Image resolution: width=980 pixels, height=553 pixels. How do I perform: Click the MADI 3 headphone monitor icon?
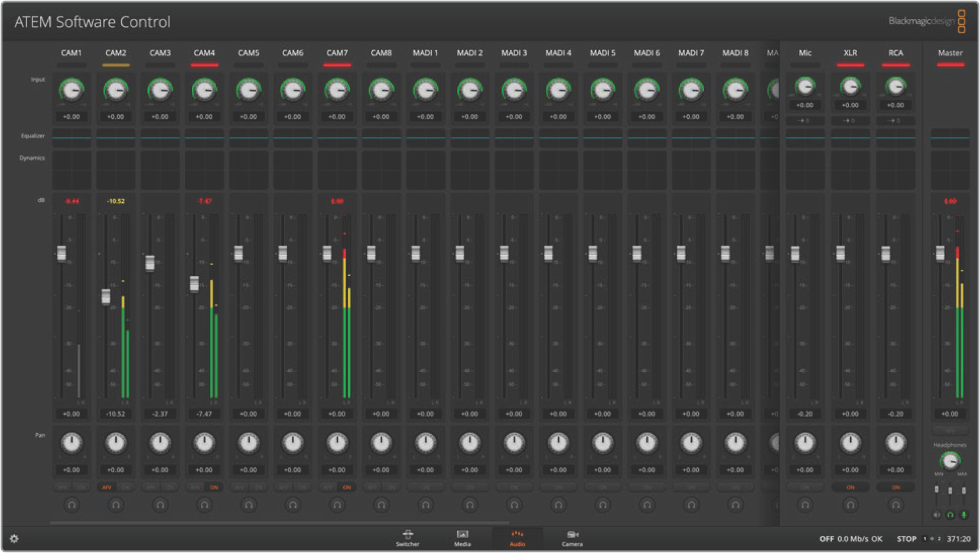pyautogui.click(x=514, y=505)
